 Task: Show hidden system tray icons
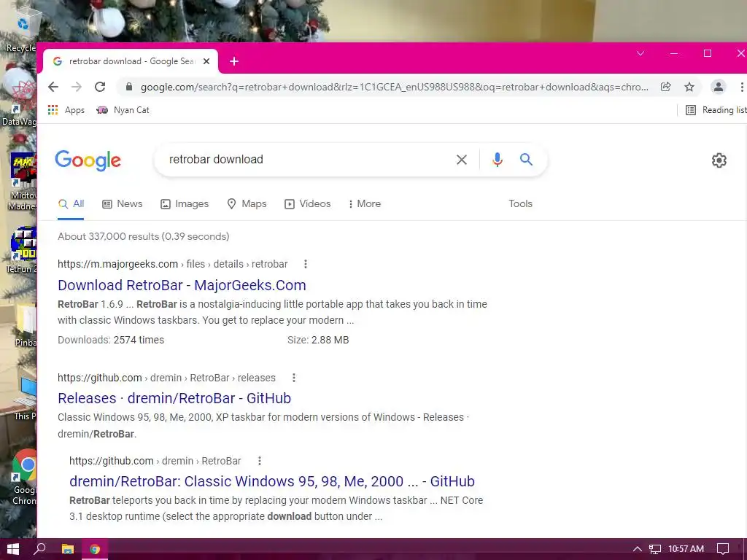coord(638,549)
